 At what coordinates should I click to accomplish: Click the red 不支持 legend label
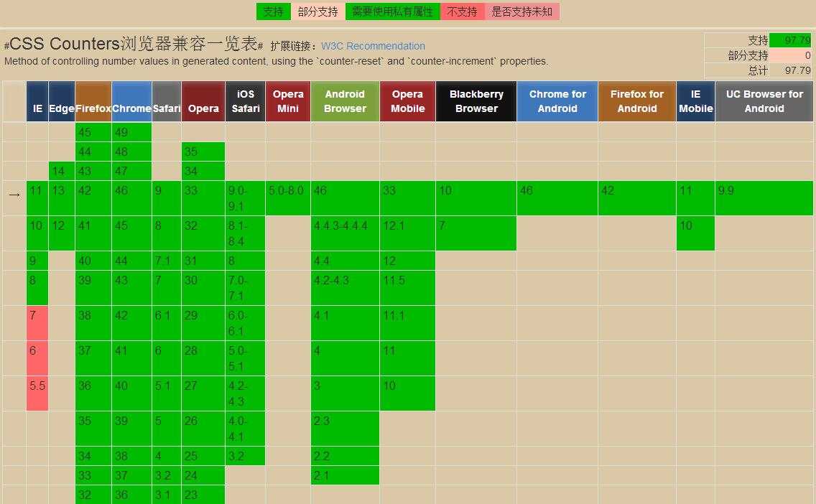[462, 11]
